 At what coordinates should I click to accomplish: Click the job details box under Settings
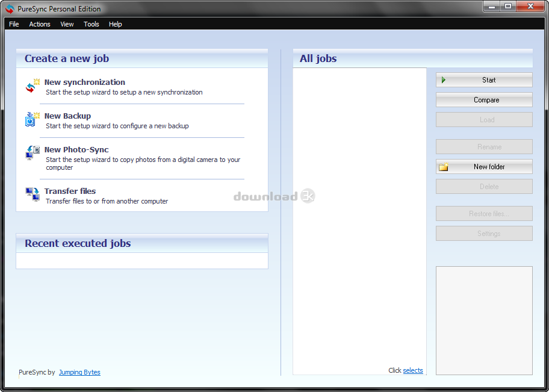(x=484, y=320)
